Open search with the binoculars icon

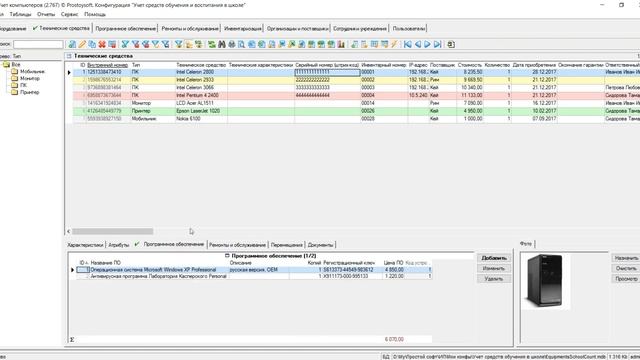click(222, 44)
